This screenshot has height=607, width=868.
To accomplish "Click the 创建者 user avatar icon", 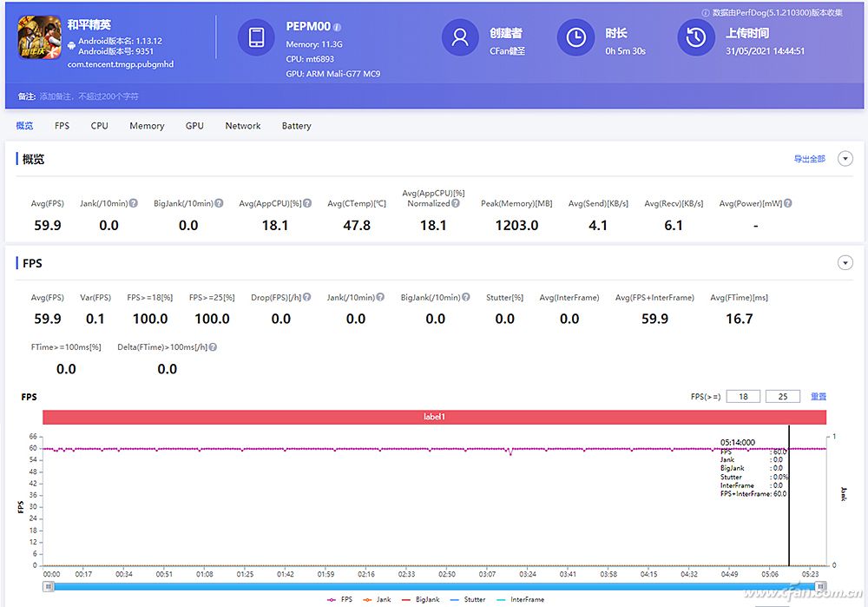I will click(x=460, y=37).
